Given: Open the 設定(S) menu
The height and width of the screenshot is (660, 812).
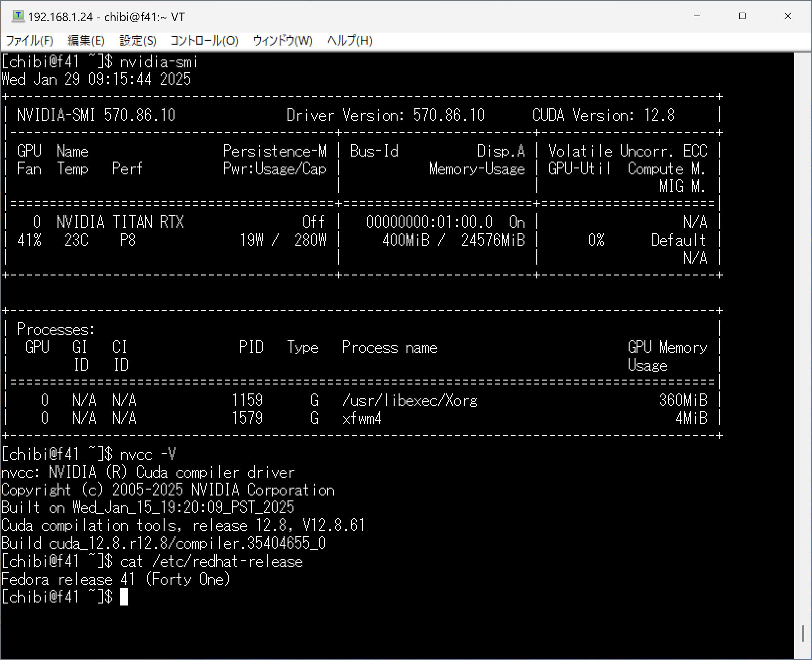Looking at the screenshot, I should [138, 40].
